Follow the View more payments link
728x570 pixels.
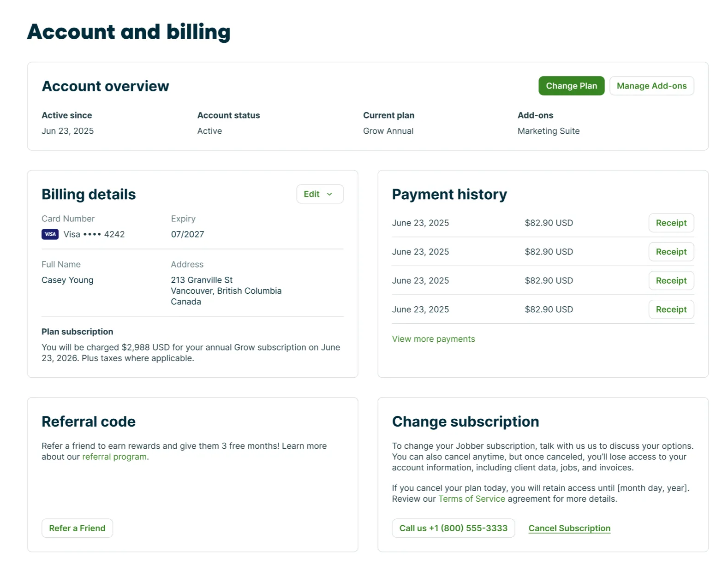pyautogui.click(x=433, y=339)
